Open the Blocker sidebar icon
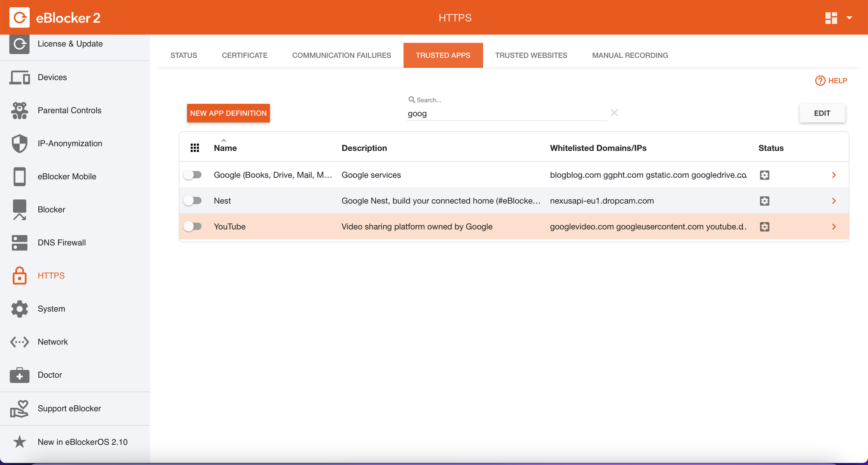Image resolution: width=868 pixels, height=465 pixels. click(19, 210)
